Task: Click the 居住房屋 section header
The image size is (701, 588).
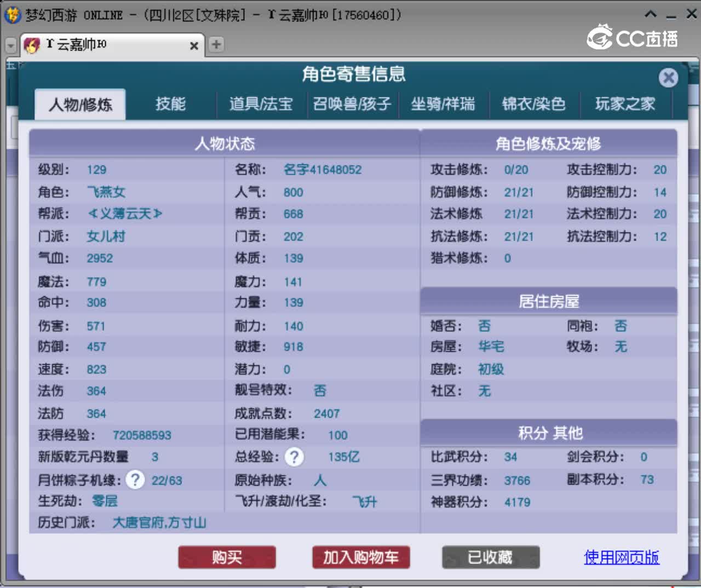Action: pos(549,301)
